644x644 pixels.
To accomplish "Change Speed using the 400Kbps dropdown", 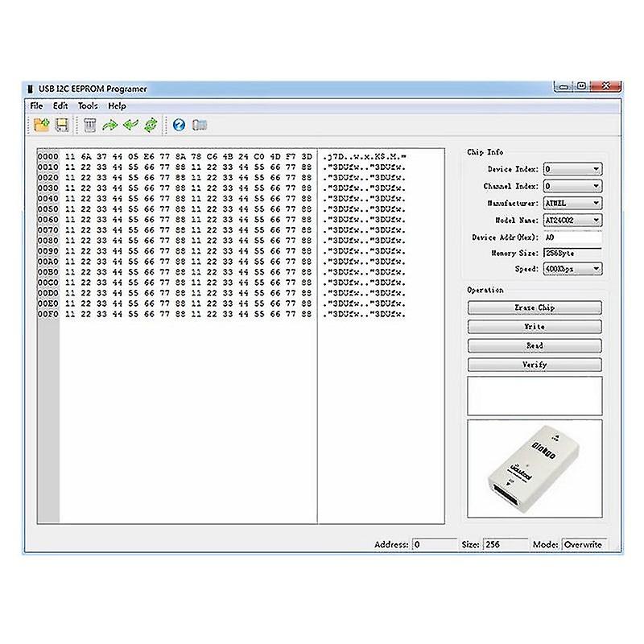I will pos(597,269).
